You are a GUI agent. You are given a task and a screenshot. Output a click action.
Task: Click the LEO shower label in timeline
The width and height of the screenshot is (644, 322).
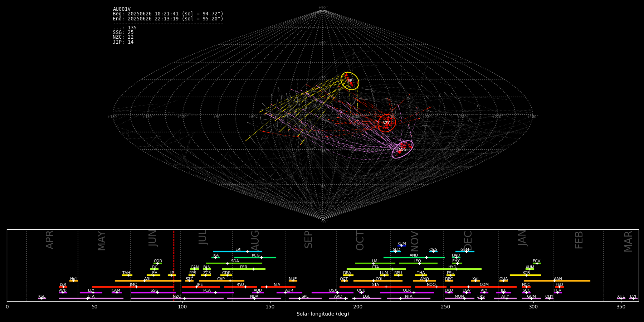click(x=418, y=261)
